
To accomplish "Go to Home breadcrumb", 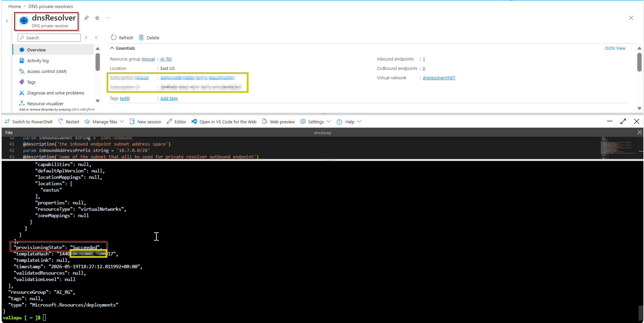I will point(15,6).
